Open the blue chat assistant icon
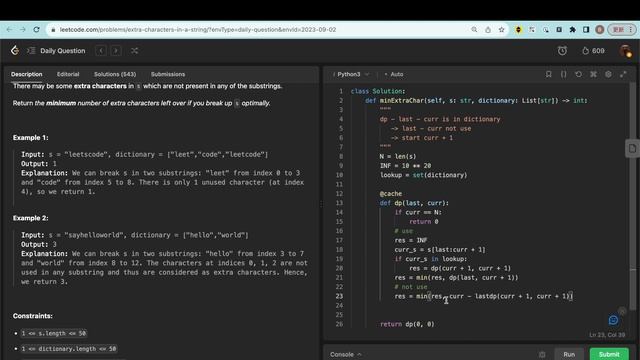This screenshot has height=360, width=640. tap(613, 320)
